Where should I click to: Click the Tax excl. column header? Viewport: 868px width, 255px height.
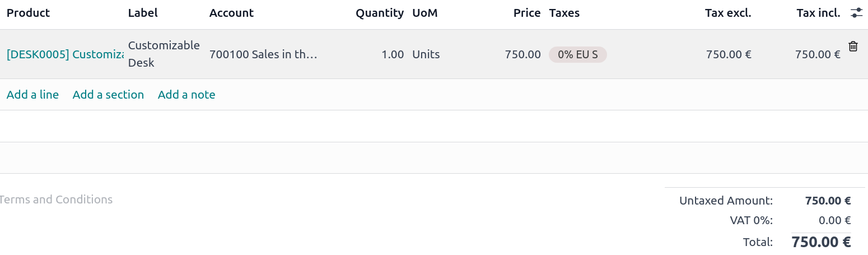(x=727, y=13)
